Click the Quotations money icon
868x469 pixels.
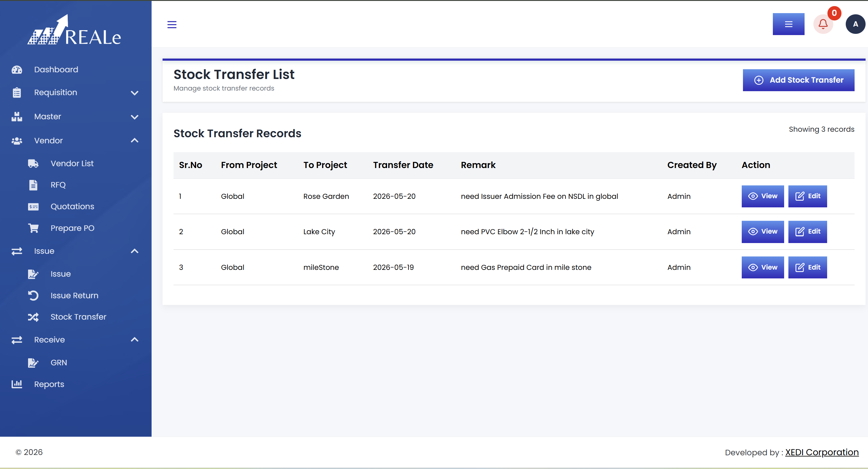[x=33, y=206]
